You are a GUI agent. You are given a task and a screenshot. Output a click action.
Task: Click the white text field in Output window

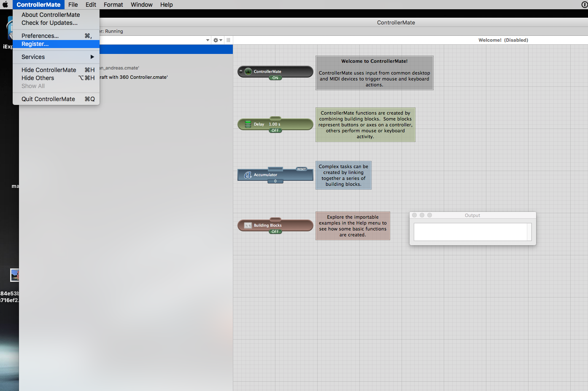pos(471,232)
